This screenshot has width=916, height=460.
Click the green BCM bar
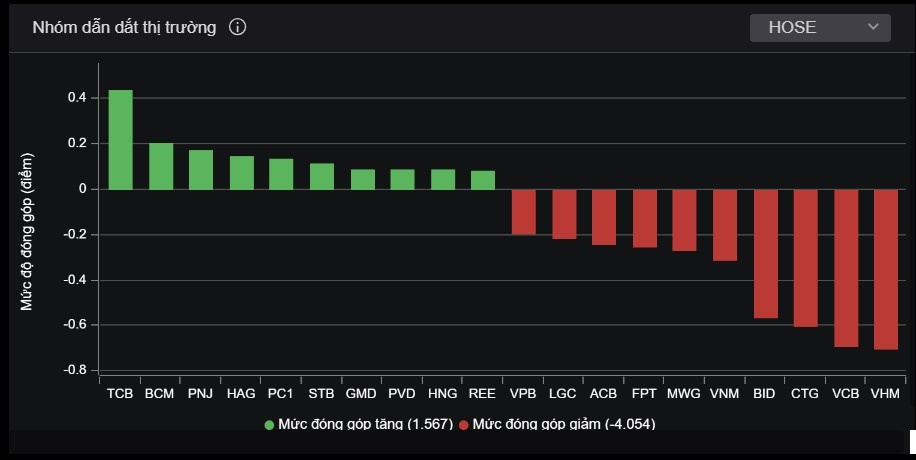[x=161, y=166]
